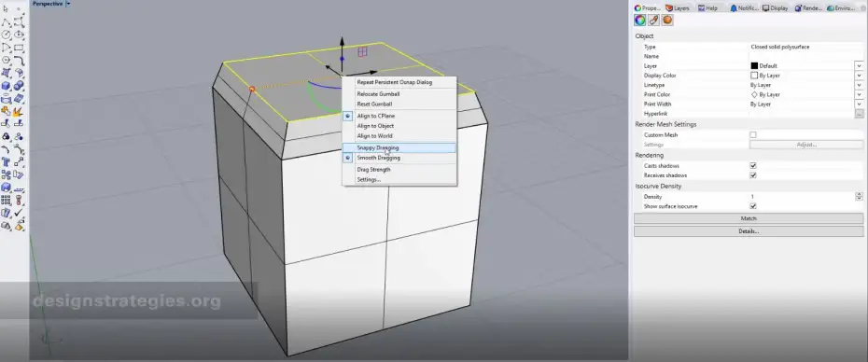Screen dimensions: 868x362
Task: Uncheck the Receives shadows checkbox
Action: click(x=753, y=174)
